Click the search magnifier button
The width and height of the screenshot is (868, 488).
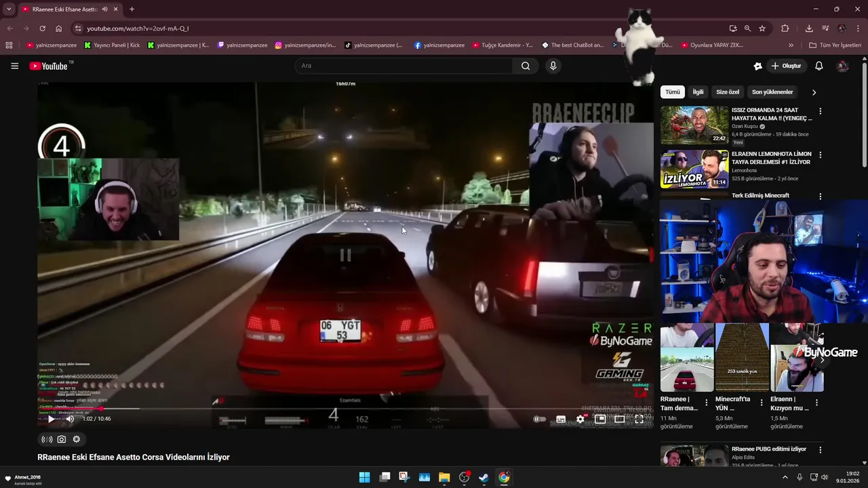(526, 66)
